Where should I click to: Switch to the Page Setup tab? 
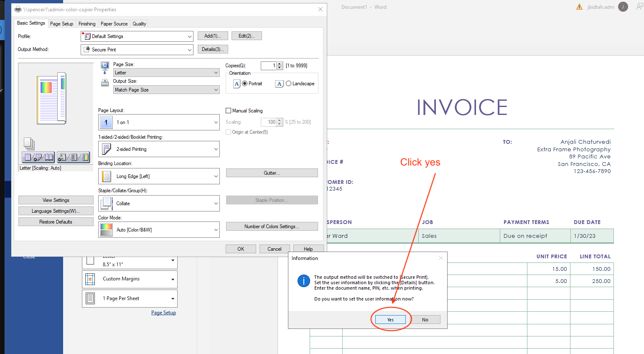pos(61,24)
